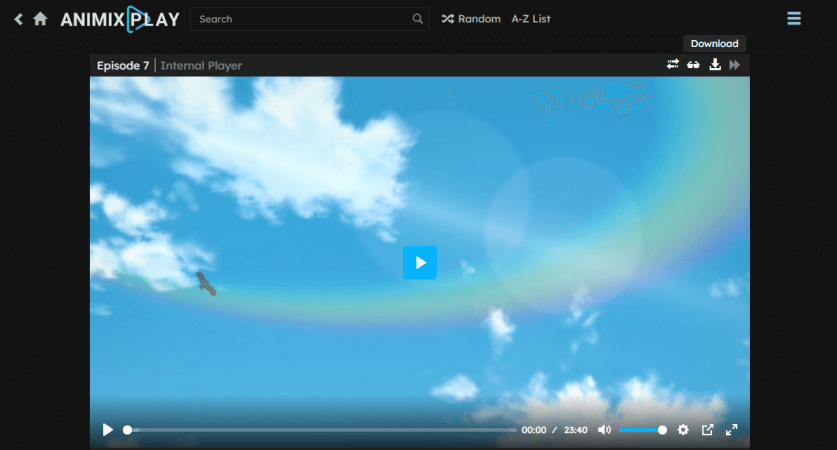Open the hamburger menu
The height and width of the screenshot is (450, 837).
794,19
